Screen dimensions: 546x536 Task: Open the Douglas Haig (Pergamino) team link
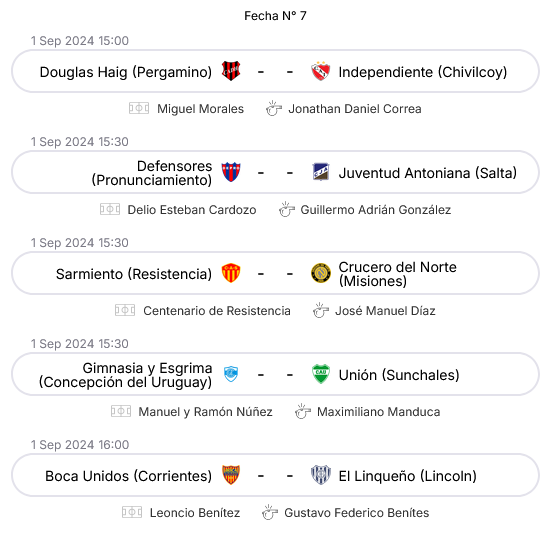coord(126,72)
